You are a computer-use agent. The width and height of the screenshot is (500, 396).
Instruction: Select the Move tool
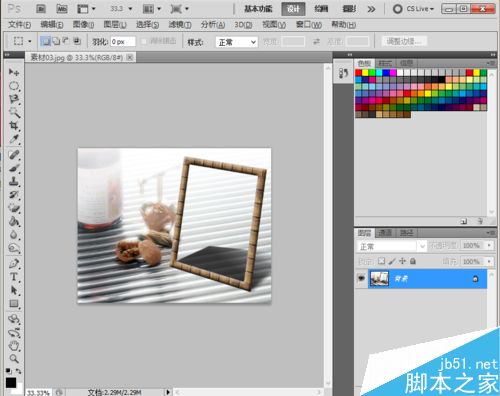[14, 72]
